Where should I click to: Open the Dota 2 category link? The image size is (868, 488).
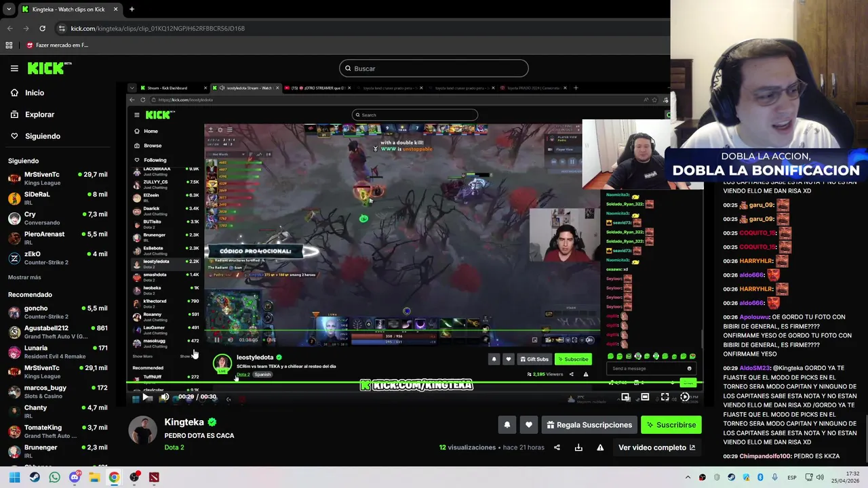point(174,447)
